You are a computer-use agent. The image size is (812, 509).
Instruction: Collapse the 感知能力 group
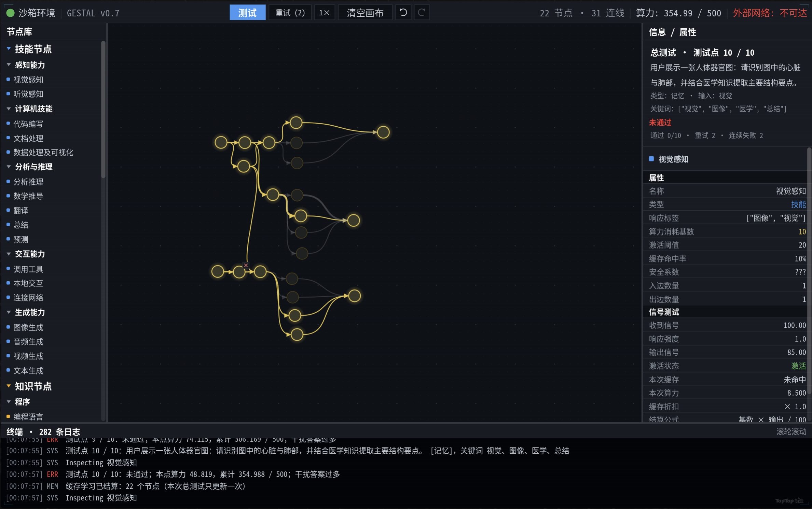pyautogui.click(x=9, y=65)
